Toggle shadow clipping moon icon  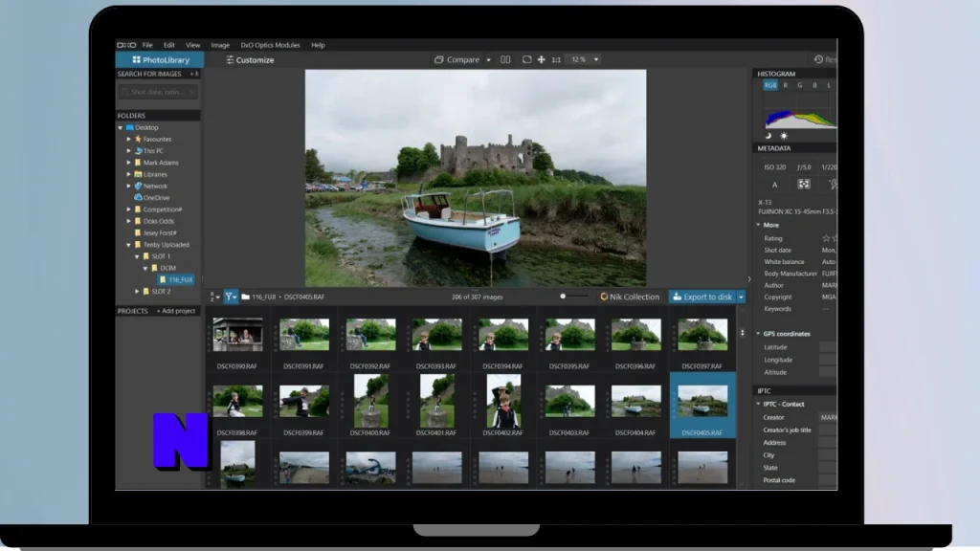768,136
